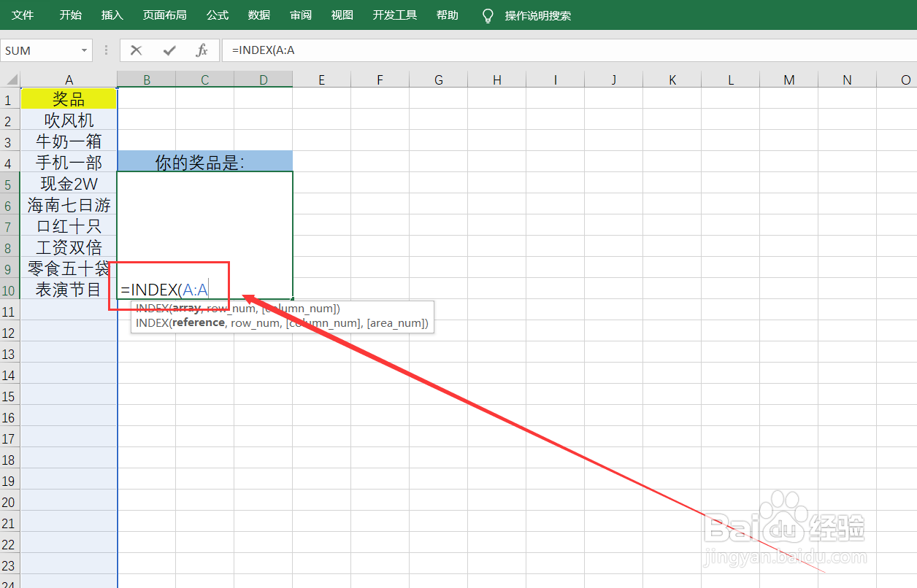This screenshot has width=917, height=588.
Task: Open the 数据 ribbon tab
Action: tap(259, 15)
